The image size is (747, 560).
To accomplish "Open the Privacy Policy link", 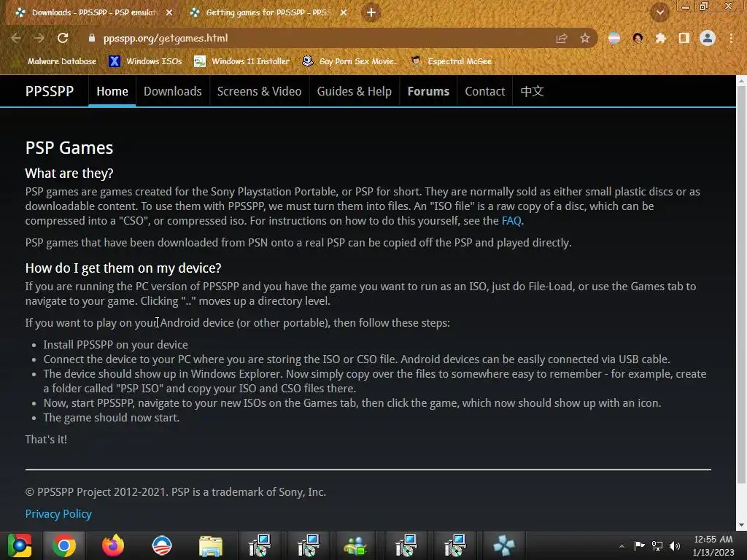I will (58, 514).
